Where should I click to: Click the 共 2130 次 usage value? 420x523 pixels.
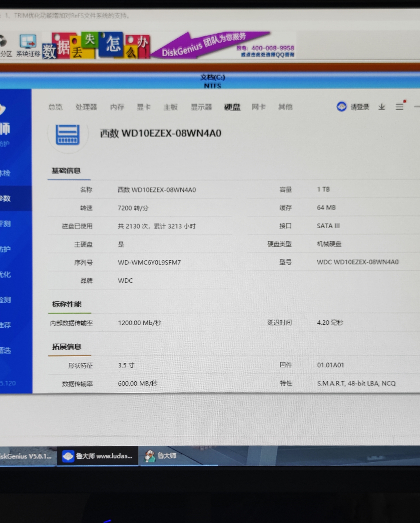tap(157, 226)
